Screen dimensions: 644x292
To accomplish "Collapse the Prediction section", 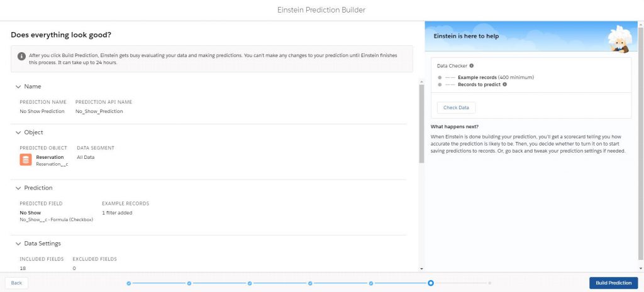I will (18, 188).
